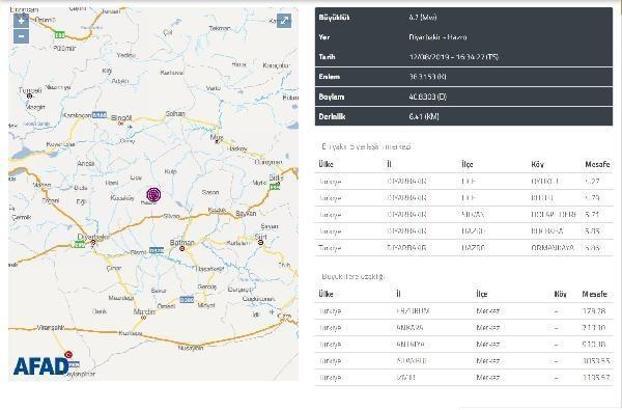Click the Köy column header in first table
622x410 pixels.
tap(537, 164)
